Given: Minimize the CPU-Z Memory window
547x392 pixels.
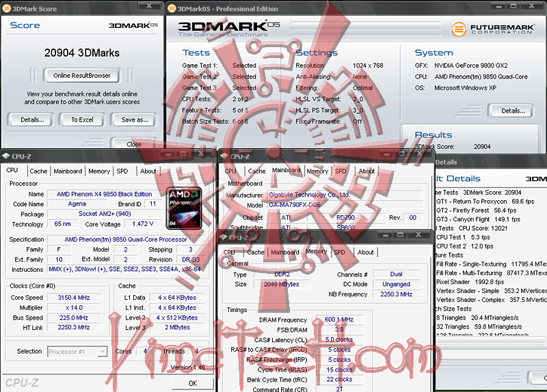Looking at the screenshot, I should [386, 234].
